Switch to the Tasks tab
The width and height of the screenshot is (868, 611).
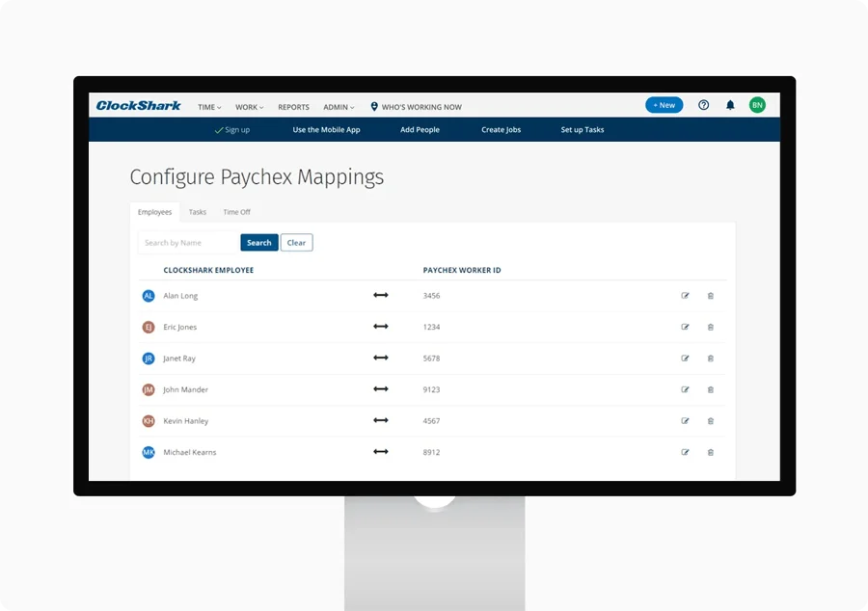(x=197, y=212)
